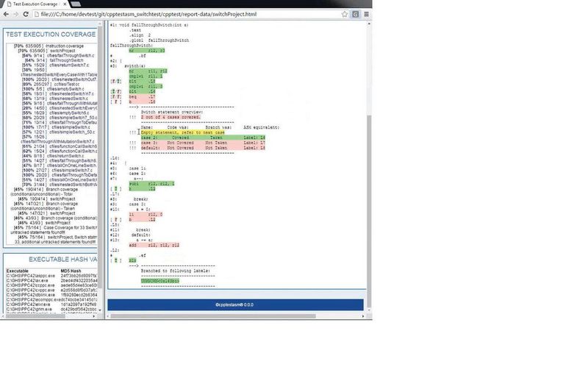The width and height of the screenshot is (588, 392).
Task: Go back with the browser back arrow
Action: pos(6,14)
